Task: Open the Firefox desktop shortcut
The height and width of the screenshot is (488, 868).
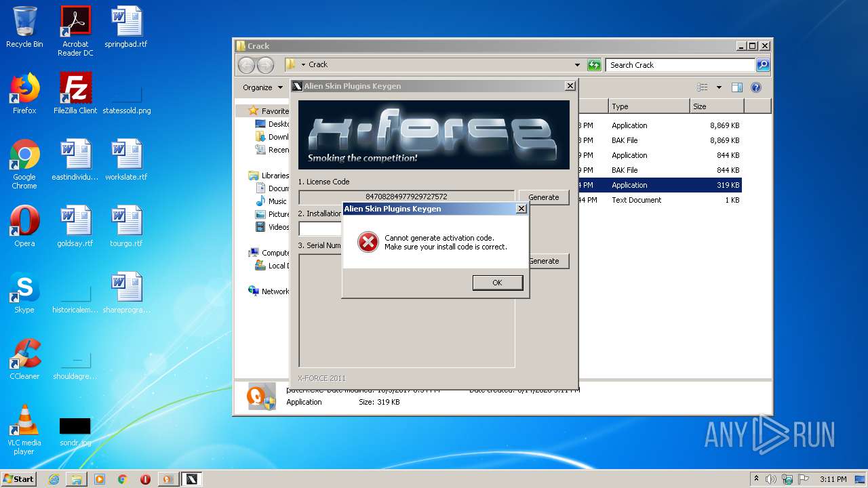Action: (24, 94)
